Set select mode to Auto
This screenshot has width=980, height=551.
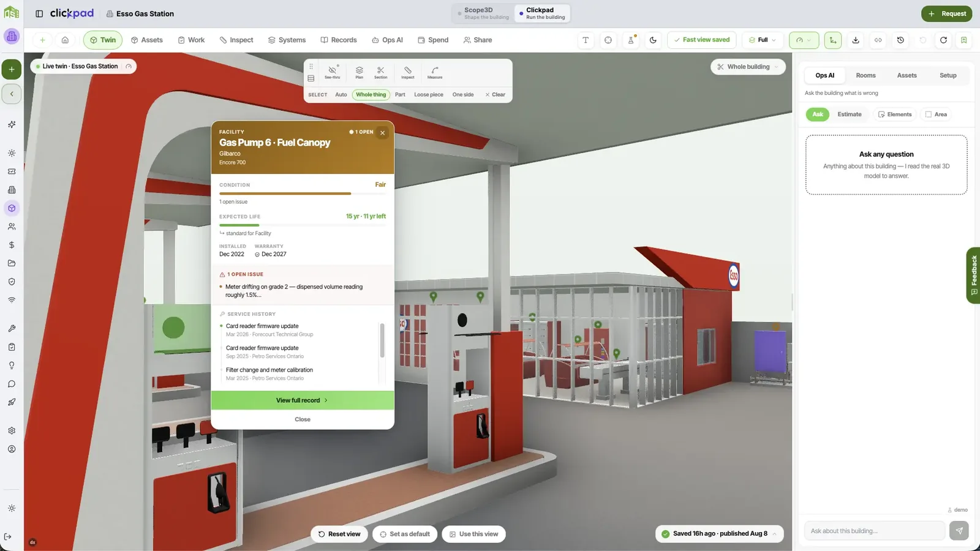(x=341, y=95)
